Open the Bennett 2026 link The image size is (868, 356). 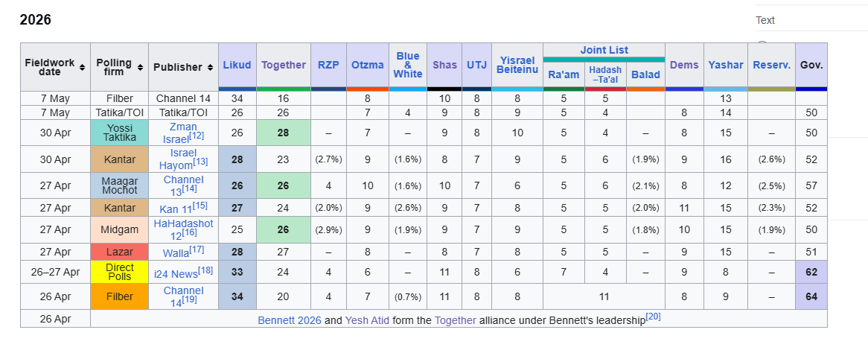tap(290, 320)
